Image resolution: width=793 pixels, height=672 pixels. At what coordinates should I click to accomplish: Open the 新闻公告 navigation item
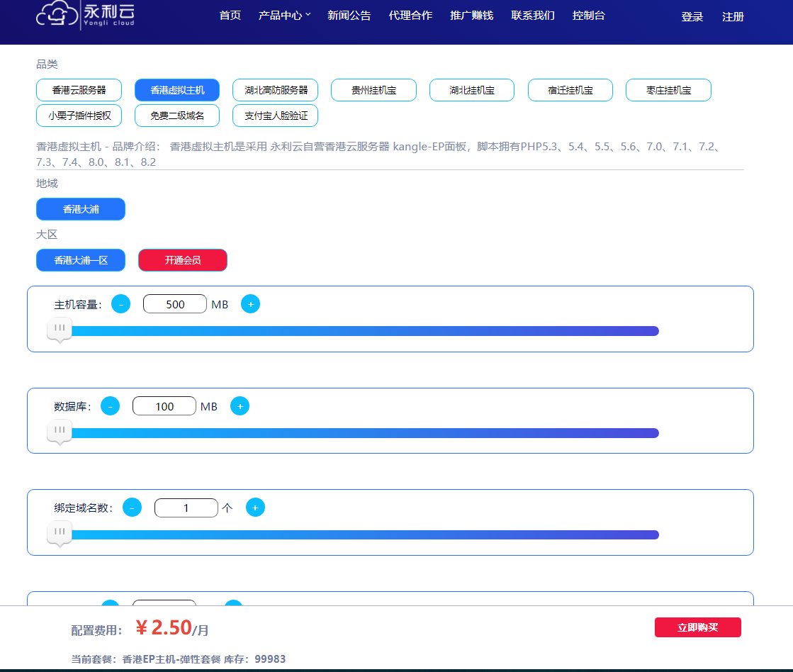(349, 16)
